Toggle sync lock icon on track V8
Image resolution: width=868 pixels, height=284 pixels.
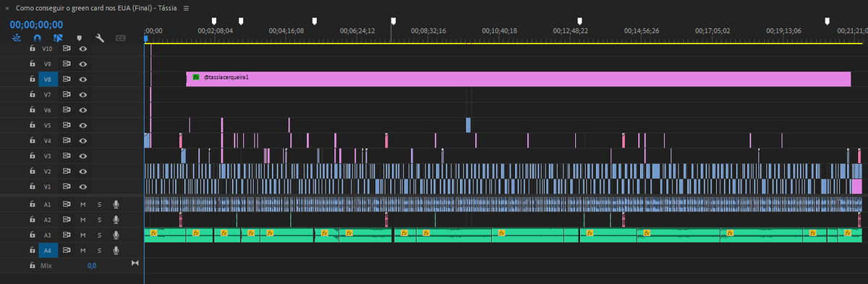click(x=66, y=80)
